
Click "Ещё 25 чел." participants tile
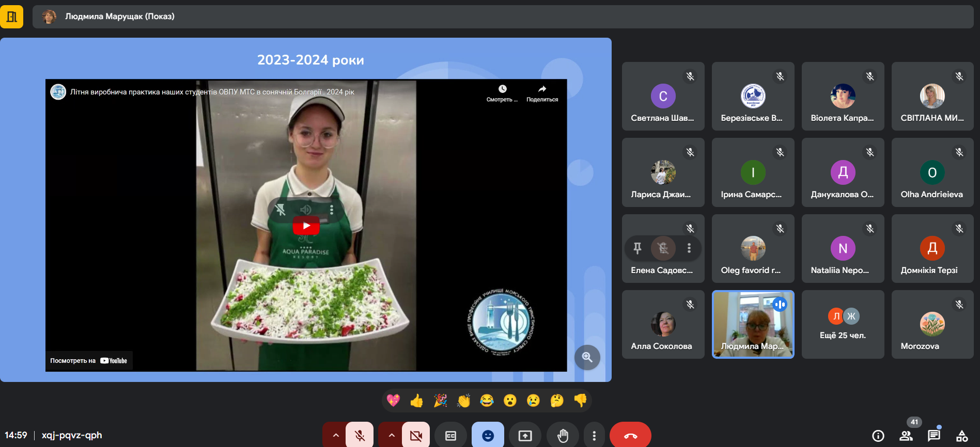pyautogui.click(x=843, y=324)
